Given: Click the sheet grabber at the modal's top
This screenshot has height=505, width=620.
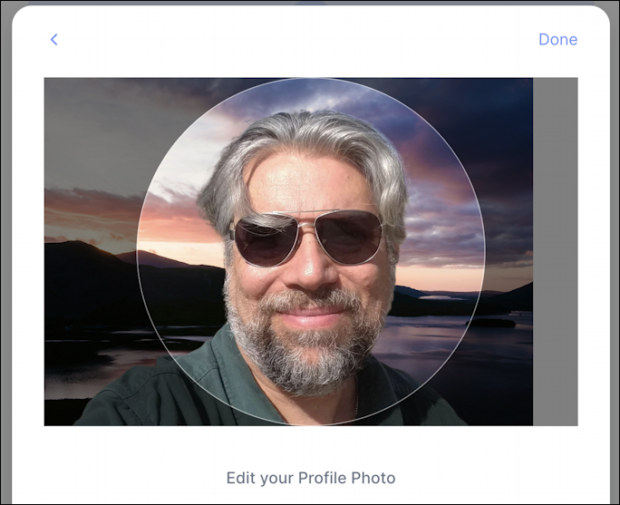Looking at the screenshot, I should [310, 3].
